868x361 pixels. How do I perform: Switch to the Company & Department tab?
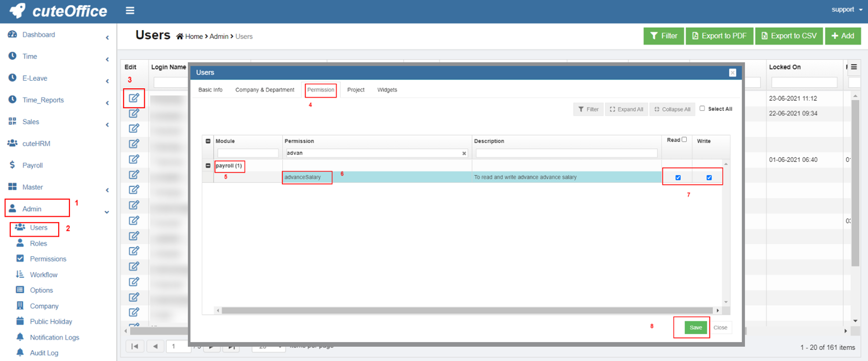[x=265, y=90]
